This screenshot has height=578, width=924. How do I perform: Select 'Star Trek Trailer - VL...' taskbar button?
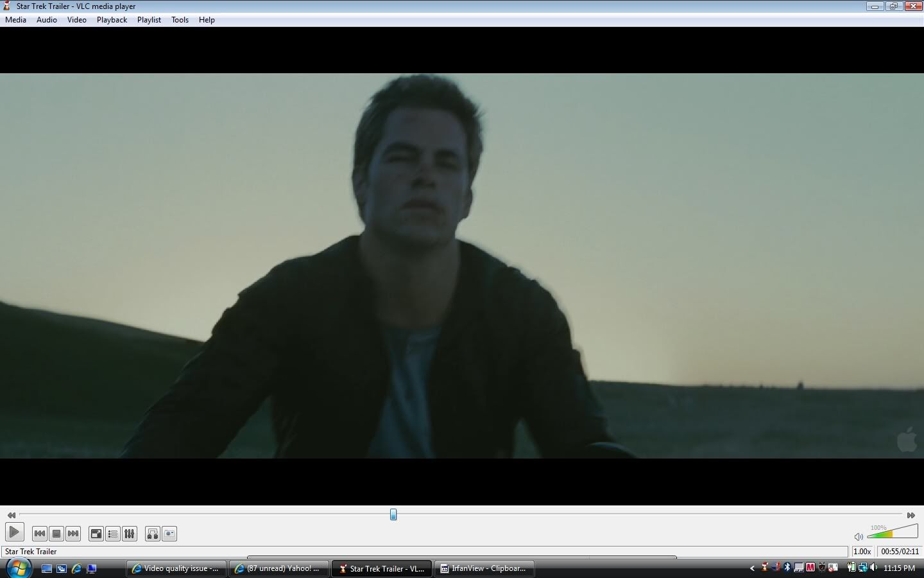[382, 568]
